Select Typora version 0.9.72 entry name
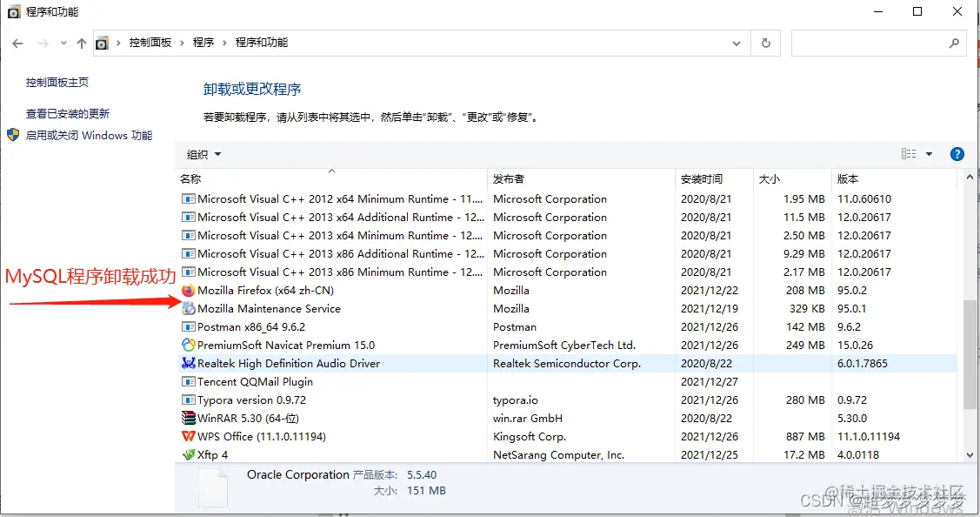This screenshot has height=517, width=980. 252,400
